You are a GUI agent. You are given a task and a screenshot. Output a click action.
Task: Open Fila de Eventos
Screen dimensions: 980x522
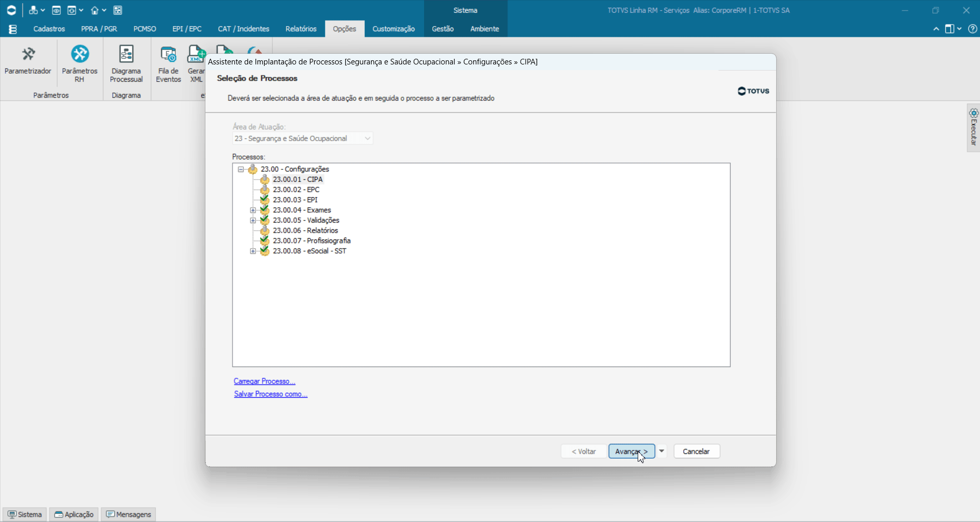(168, 64)
